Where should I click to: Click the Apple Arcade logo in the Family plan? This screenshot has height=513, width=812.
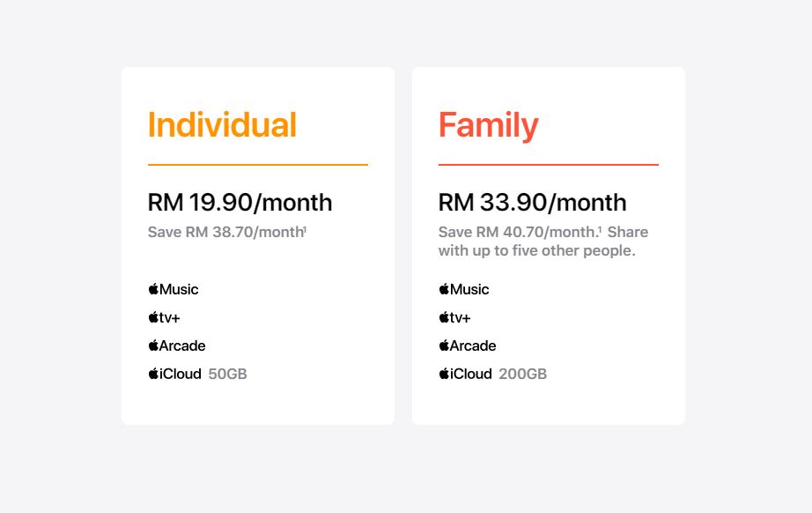click(467, 346)
